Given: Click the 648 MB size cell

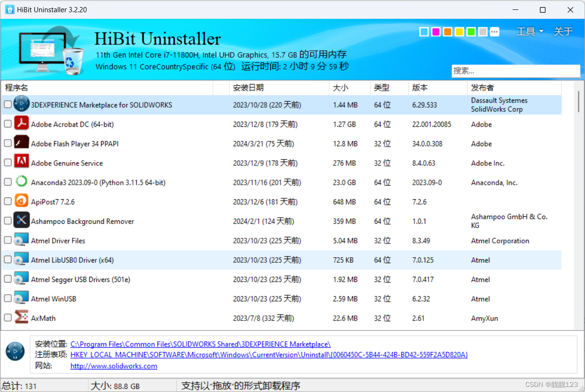Looking at the screenshot, I should tap(345, 202).
